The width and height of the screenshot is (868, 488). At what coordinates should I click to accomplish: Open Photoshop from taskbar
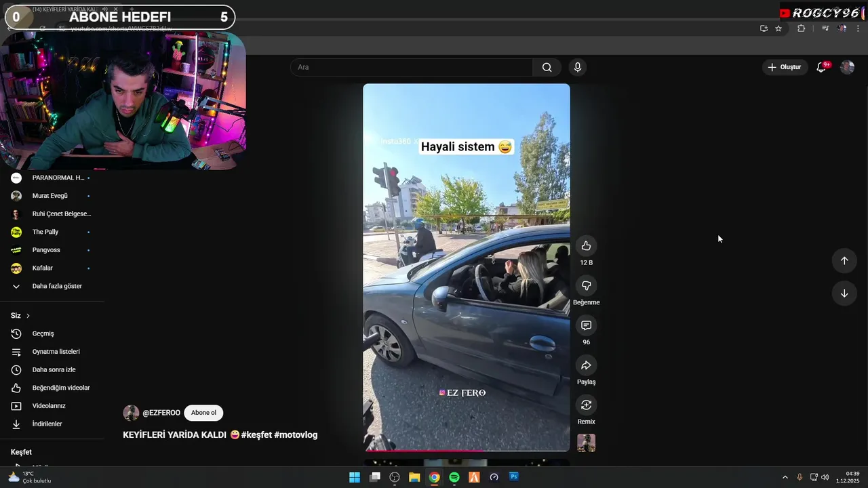coord(514,477)
